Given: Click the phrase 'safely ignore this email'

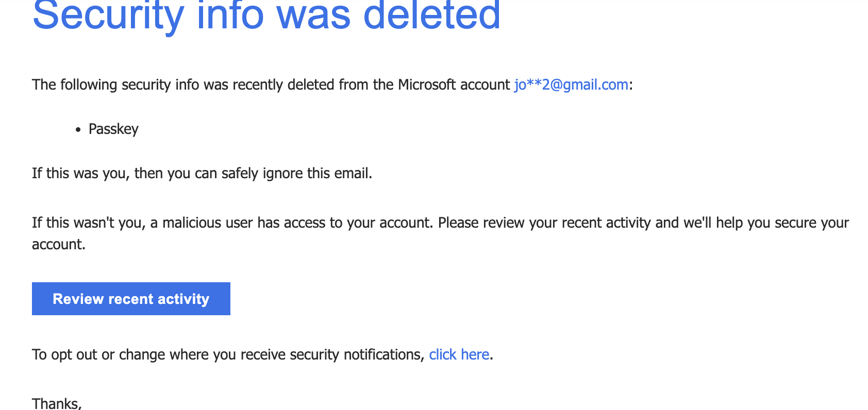Looking at the screenshot, I should click(296, 173).
